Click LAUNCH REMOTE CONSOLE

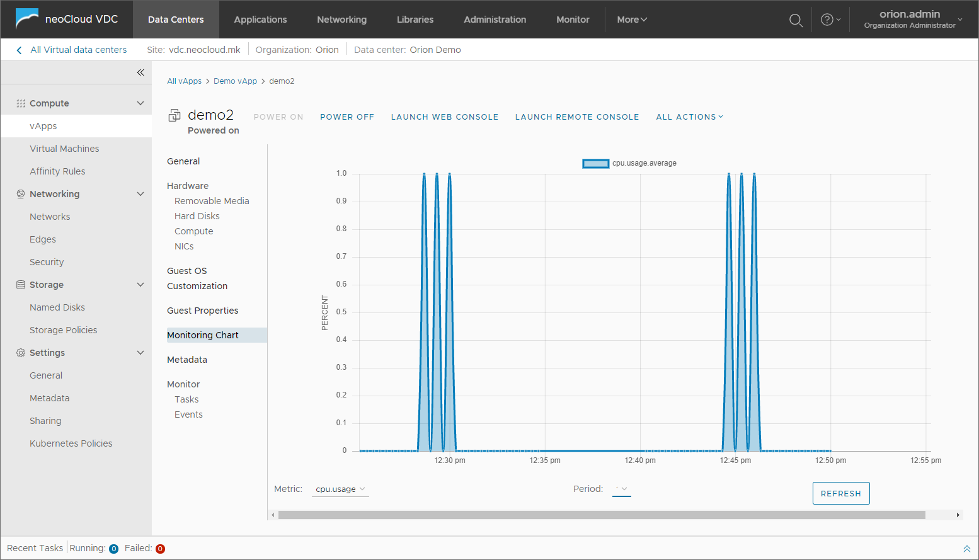[x=577, y=117]
